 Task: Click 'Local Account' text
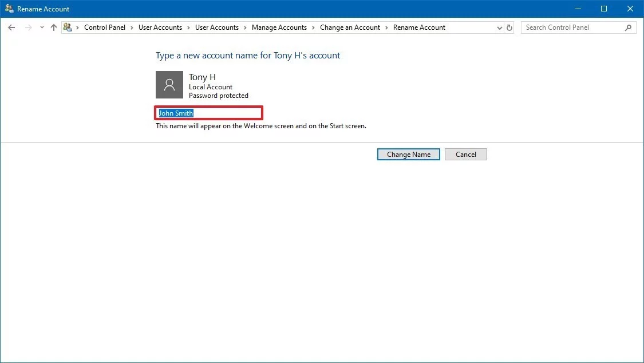[211, 87]
